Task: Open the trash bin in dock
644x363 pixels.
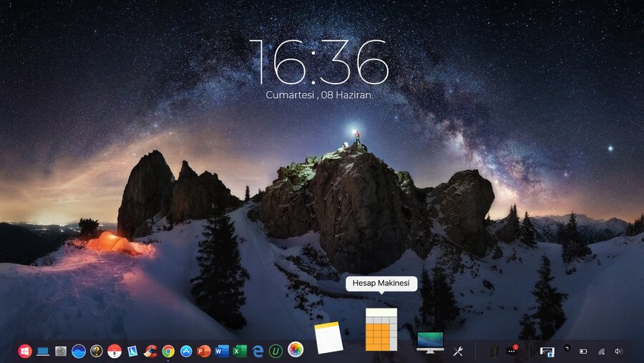Action: [493, 351]
